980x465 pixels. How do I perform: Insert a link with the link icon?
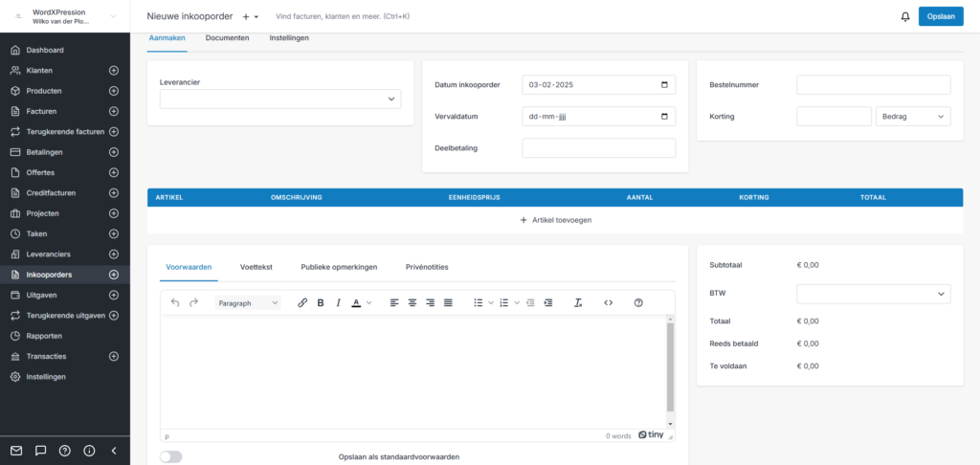(302, 302)
